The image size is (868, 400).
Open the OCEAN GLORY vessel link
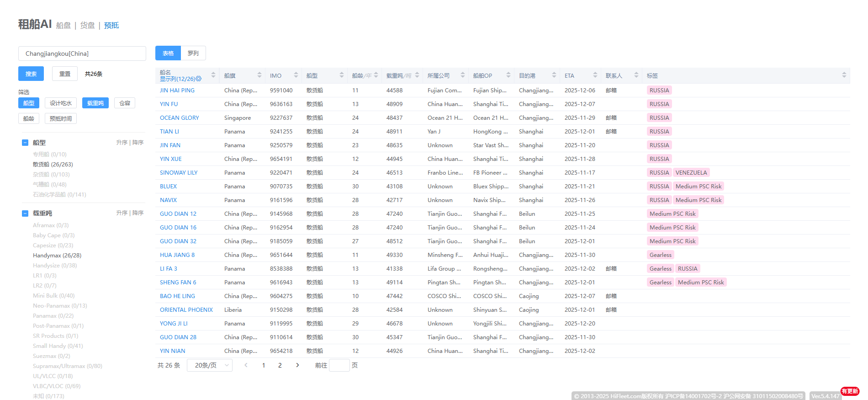179,118
